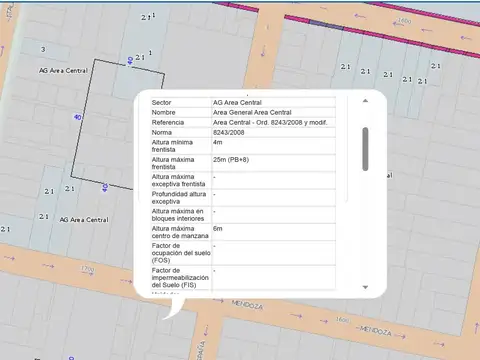The height and width of the screenshot is (360, 480).
Task: Click 'Factor de impermeabilización del Suelo (FIS)' label
Action: click(180, 278)
